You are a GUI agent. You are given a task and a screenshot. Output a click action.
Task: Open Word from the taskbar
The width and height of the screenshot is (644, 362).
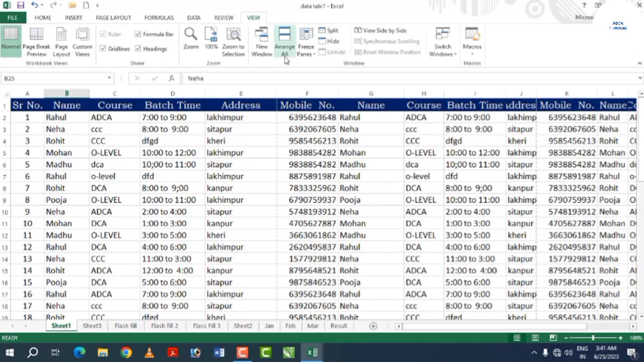(x=219, y=352)
